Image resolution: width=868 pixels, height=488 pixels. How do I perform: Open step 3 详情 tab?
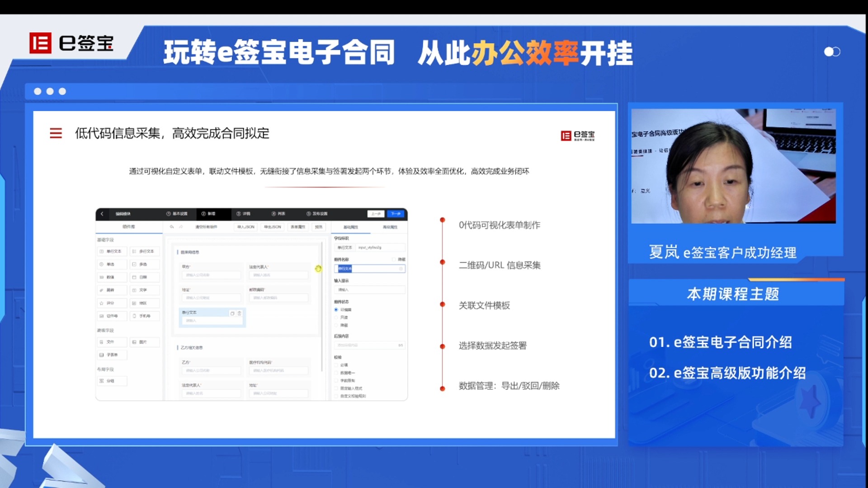pyautogui.click(x=243, y=214)
